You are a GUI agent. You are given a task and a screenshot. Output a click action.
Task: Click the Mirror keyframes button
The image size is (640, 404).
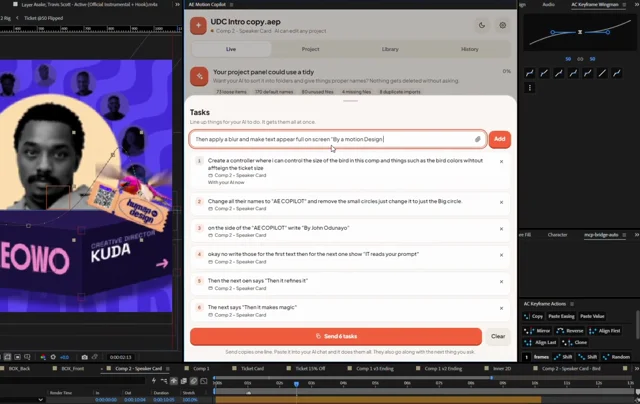(x=537, y=331)
